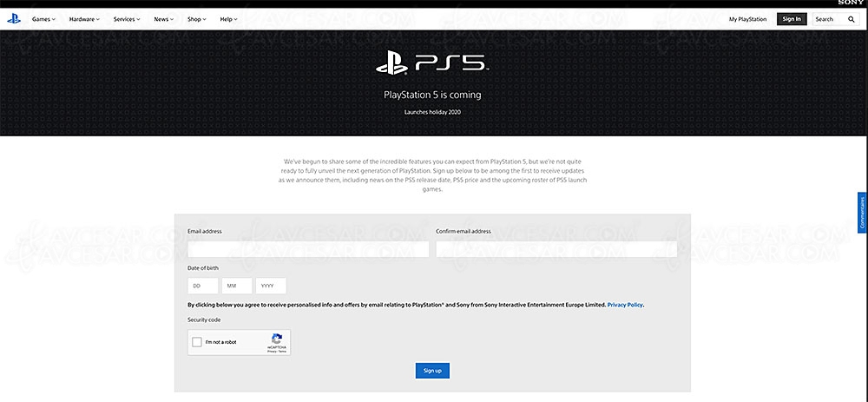The height and width of the screenshot is (402, 868).
Task: Click the DD day of birth field
Action: (202, 286)
